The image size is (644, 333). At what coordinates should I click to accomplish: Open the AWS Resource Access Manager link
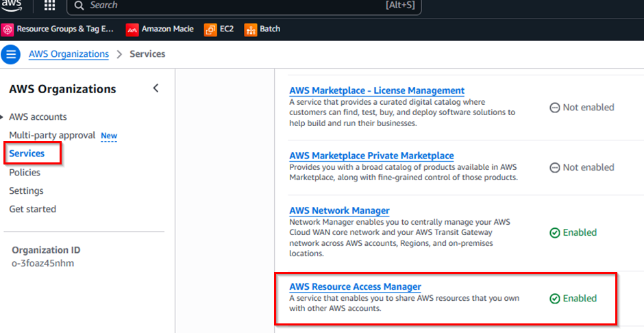click(x=355, y=286)
